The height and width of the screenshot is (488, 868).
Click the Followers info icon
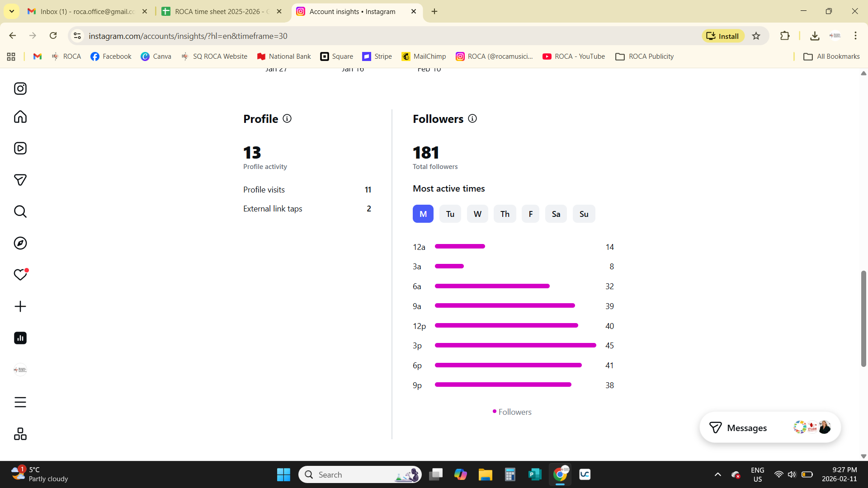pos(472,118)
